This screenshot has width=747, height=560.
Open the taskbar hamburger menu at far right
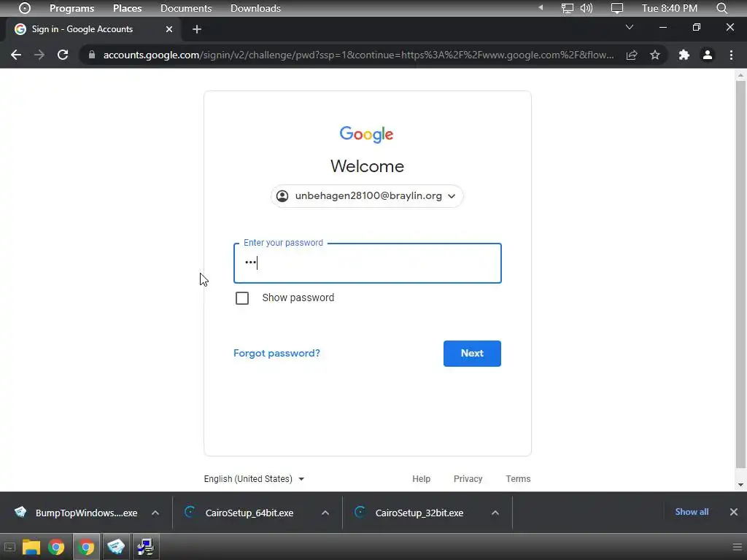pos(737,547)
